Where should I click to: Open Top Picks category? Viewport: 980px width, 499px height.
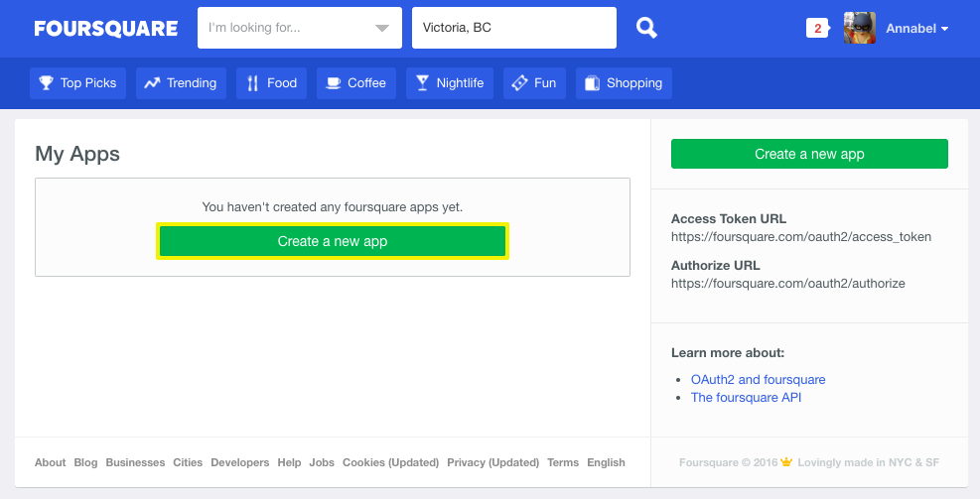pyautogui.click(x=77, y=83)
